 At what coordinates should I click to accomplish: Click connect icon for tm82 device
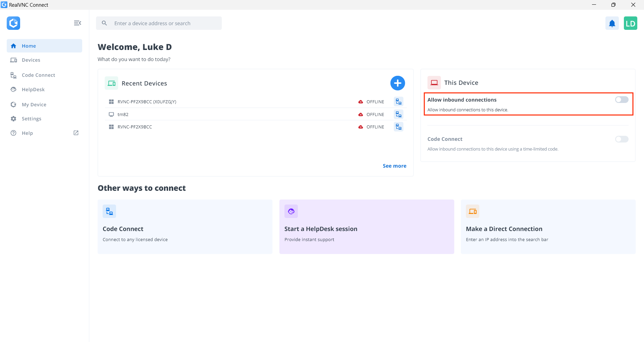[x=398, y=114]
